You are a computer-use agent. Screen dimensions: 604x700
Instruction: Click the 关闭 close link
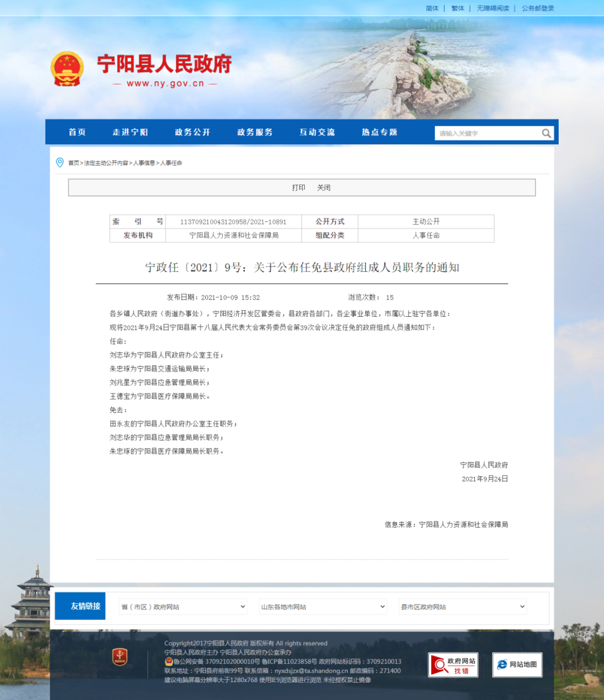(x=324, y=187)
